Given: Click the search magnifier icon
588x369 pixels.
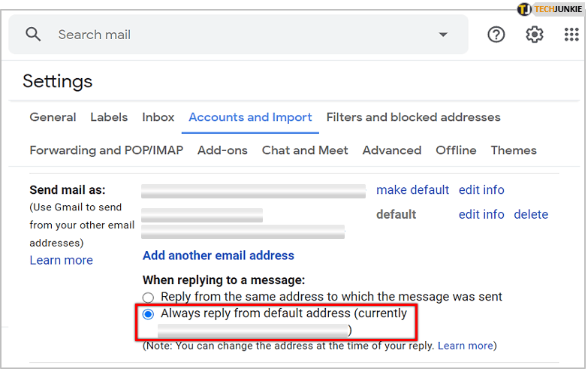Looking at the screenshot, I should (32, 35).
